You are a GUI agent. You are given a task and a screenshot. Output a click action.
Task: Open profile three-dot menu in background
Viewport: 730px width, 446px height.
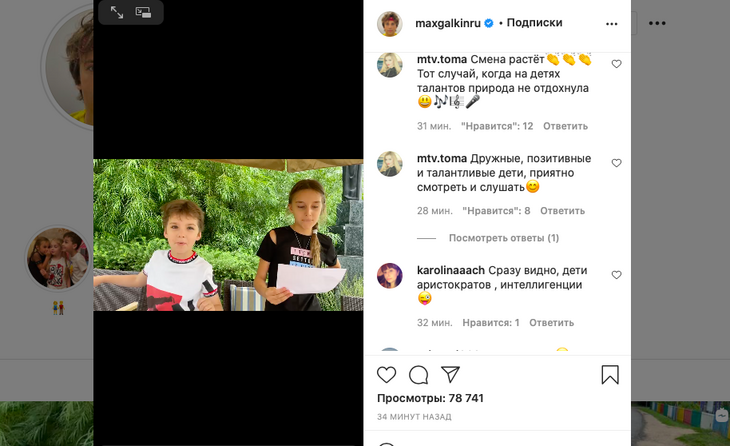(657, 23)
